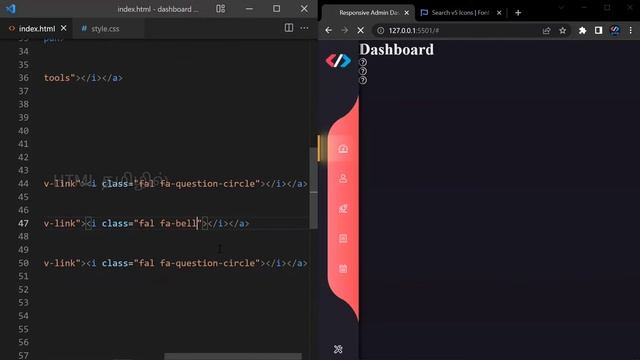Viewport: 640px width, 360px height.
Task: Click the vertical scrollbar in the editor
Action: (313, 188)
